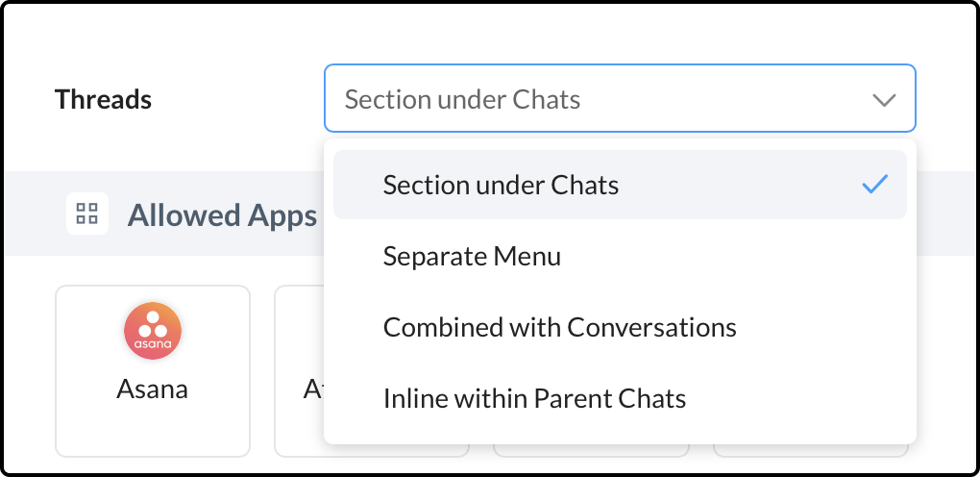
Task: Select the partially hidden app card next to Asana
Action: (x=299, y=371)
